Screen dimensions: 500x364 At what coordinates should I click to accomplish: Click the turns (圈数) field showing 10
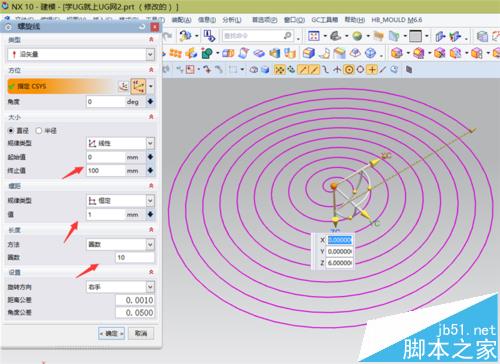135,257
